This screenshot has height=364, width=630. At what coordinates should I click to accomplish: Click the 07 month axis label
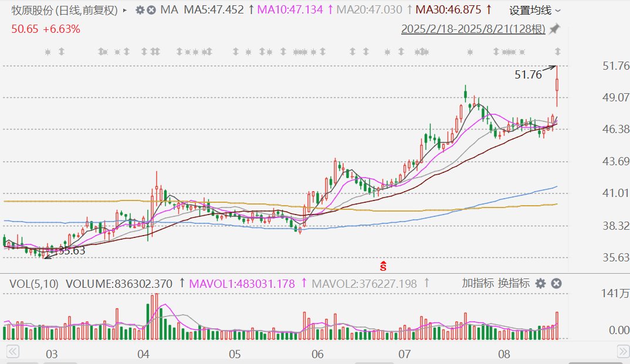[405, 354]
